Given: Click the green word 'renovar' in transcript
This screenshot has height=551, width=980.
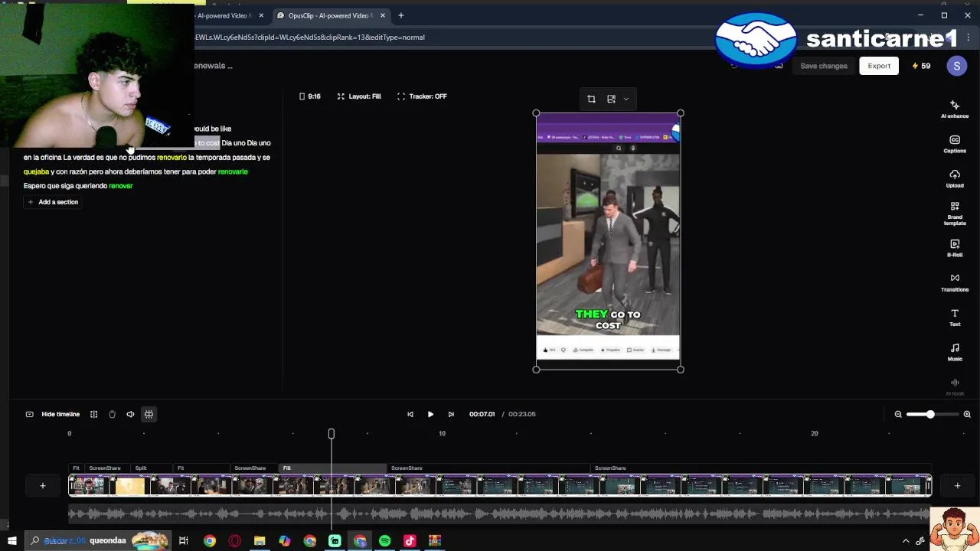Looking at the screenshot, I should 121,186.
